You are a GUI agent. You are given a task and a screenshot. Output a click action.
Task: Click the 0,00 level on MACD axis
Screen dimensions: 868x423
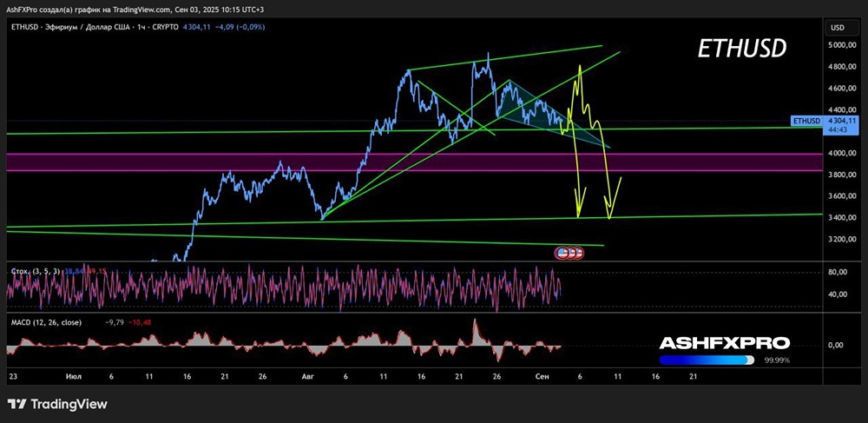[837, 345]
